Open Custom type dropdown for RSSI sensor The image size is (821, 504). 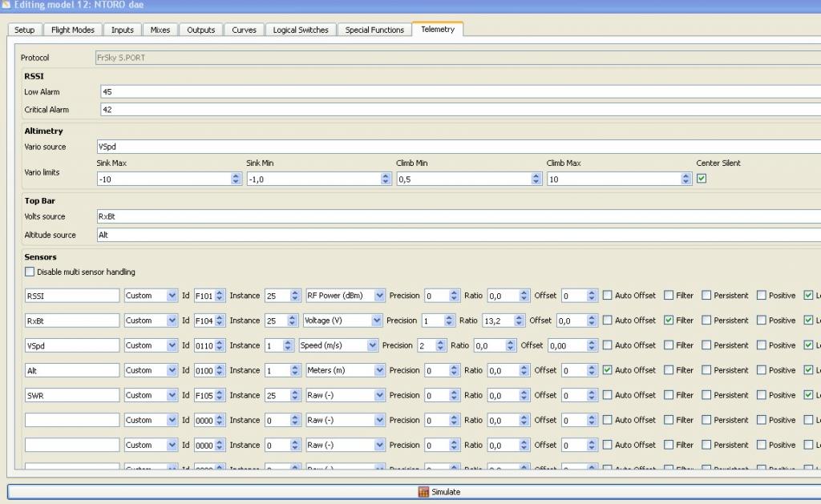[150, 296]
